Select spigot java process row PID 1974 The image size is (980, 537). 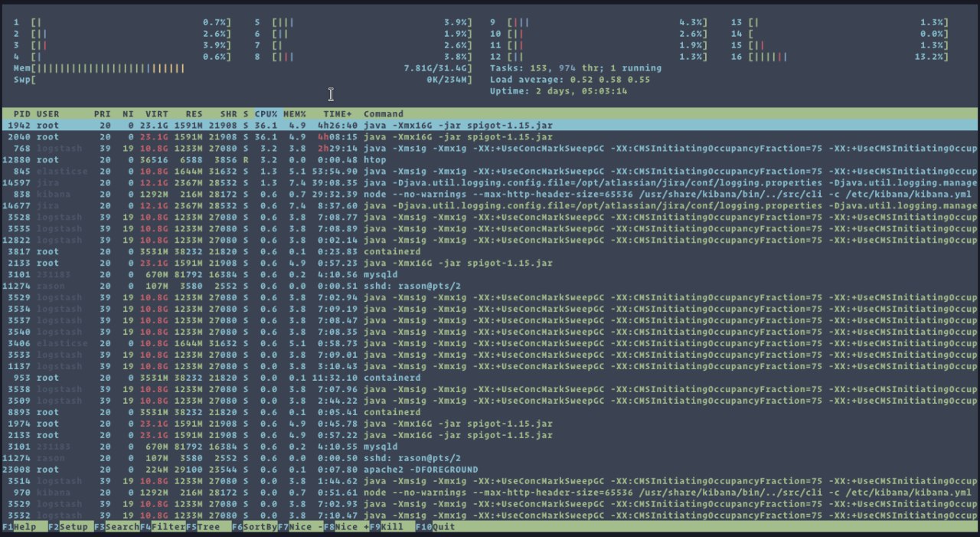[x=490, y=424]
